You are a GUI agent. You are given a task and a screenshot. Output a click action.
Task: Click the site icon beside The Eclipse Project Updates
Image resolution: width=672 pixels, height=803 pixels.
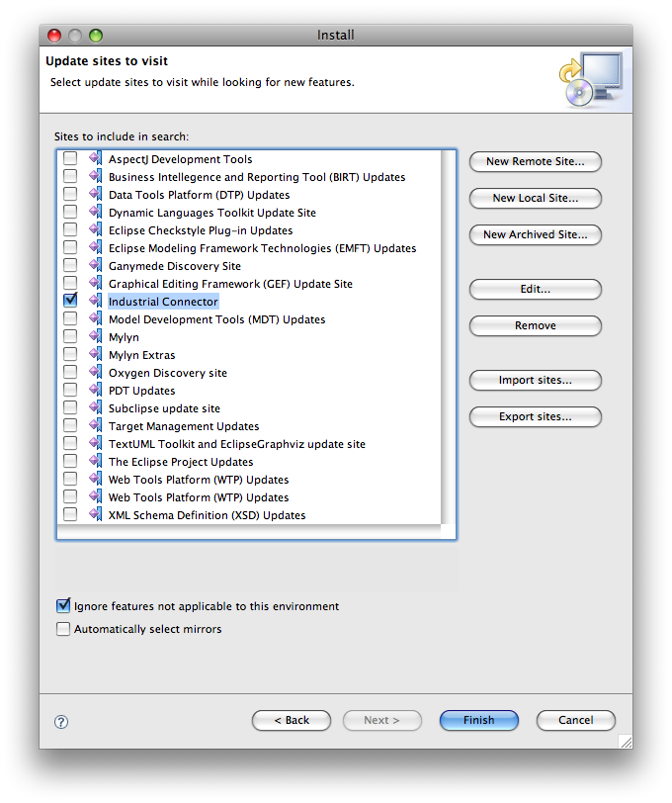[95, 461]
